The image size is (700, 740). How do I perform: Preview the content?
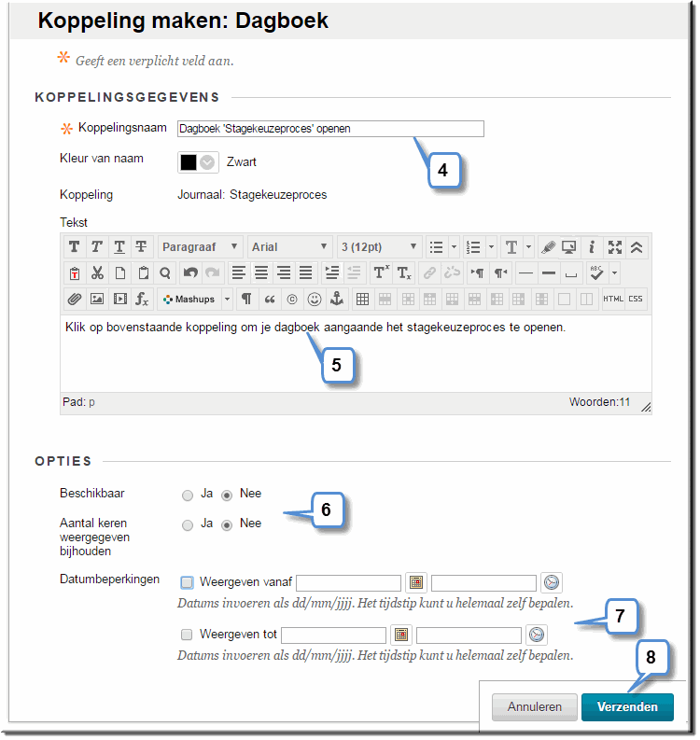tap(569, 247)
